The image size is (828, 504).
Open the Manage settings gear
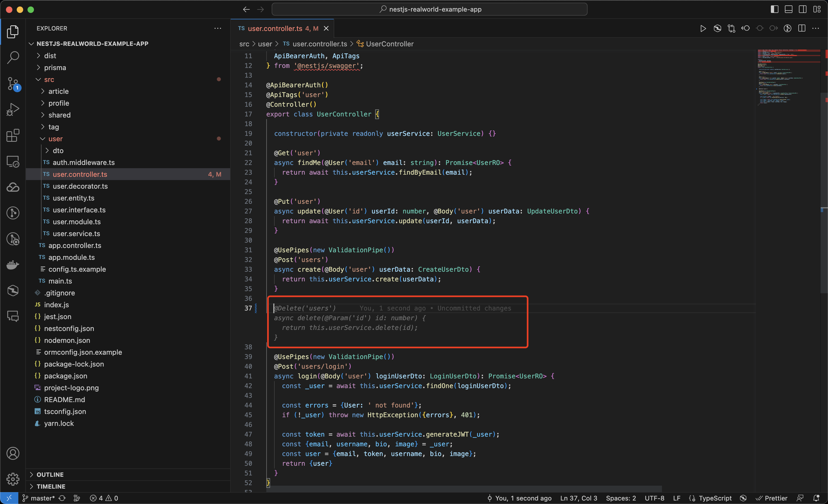click(x=13, y=479)
